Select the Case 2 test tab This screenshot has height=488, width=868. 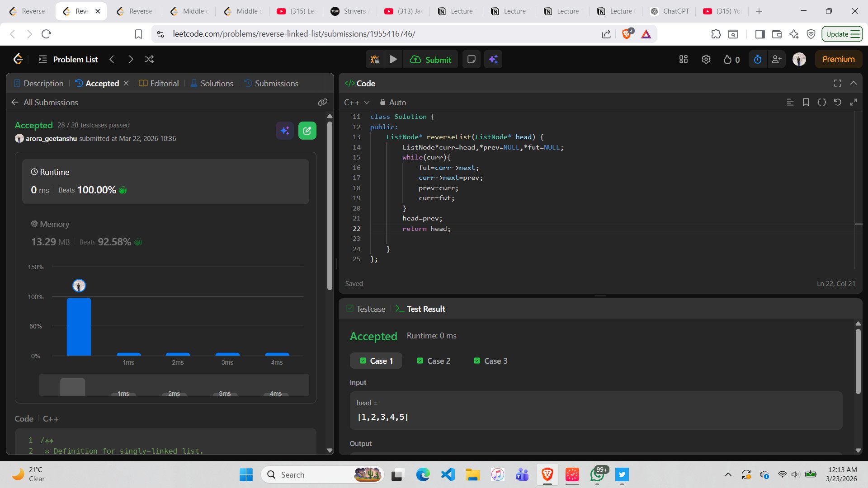tap(433, 361)
